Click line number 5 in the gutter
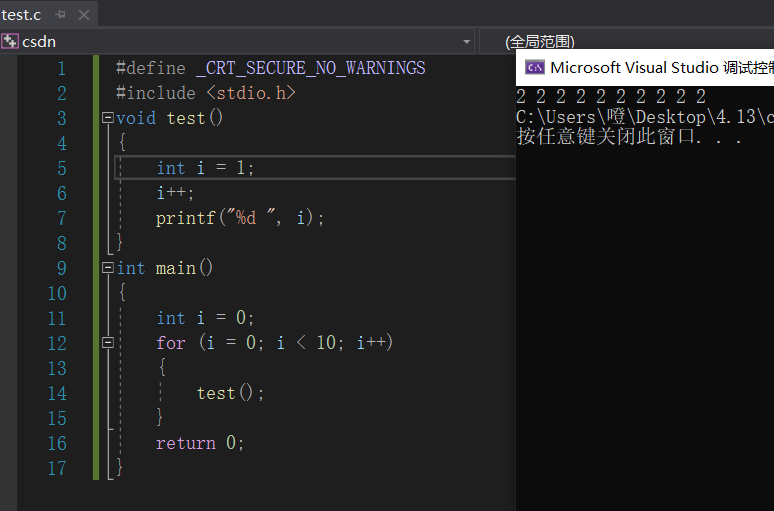Viewport: 774px width, 511px height. (x=61, y=168)
